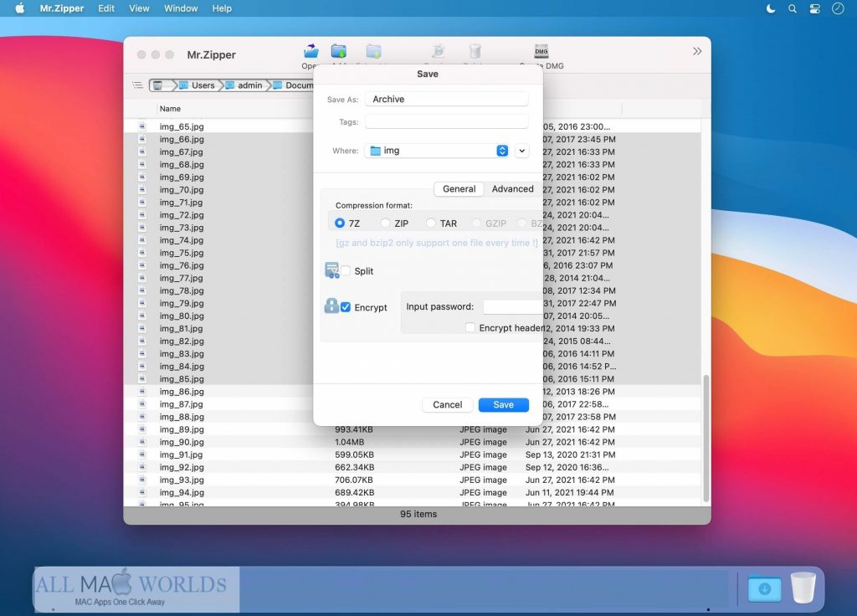
Task: Switch to the Advanced tab
Action: [512, 188]
